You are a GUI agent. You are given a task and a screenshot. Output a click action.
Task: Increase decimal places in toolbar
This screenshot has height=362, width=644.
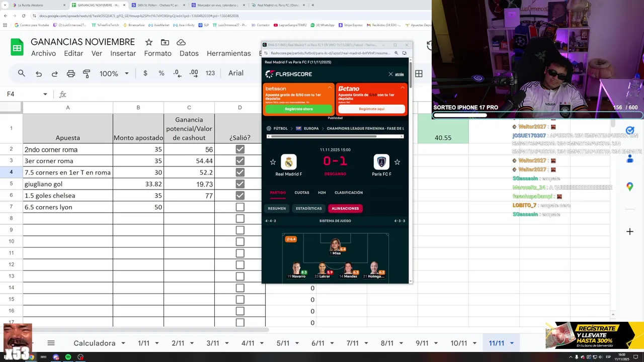point(194,73)
